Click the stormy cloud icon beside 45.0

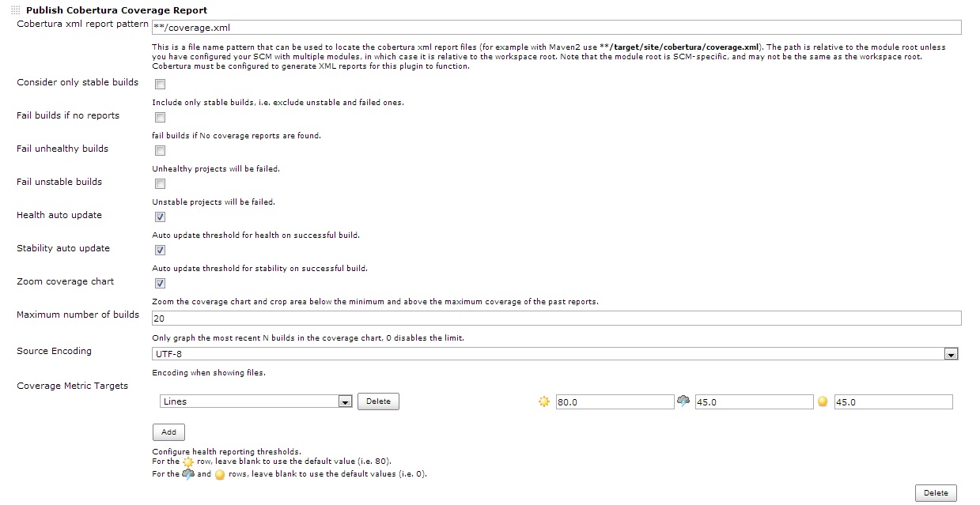point(683,401)
